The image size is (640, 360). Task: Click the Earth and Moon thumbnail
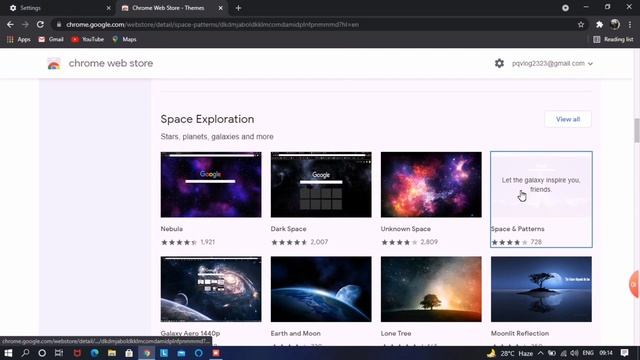click(321, 289)
